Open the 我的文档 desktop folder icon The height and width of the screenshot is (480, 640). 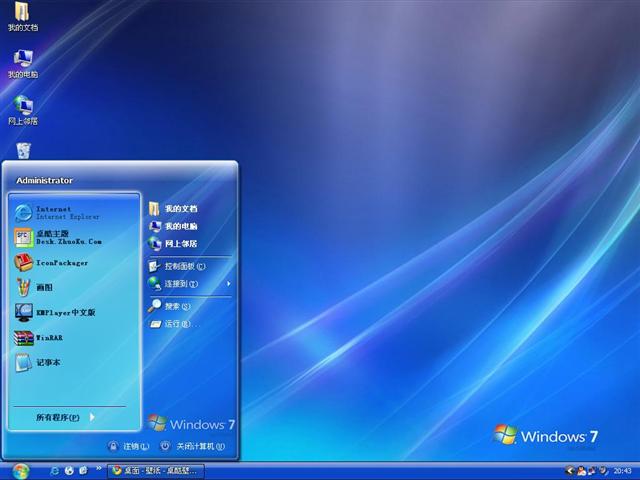coord(23,16)
